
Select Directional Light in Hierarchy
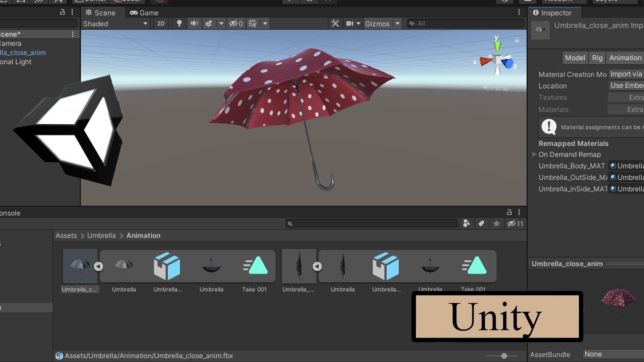(x=16, y=62)
